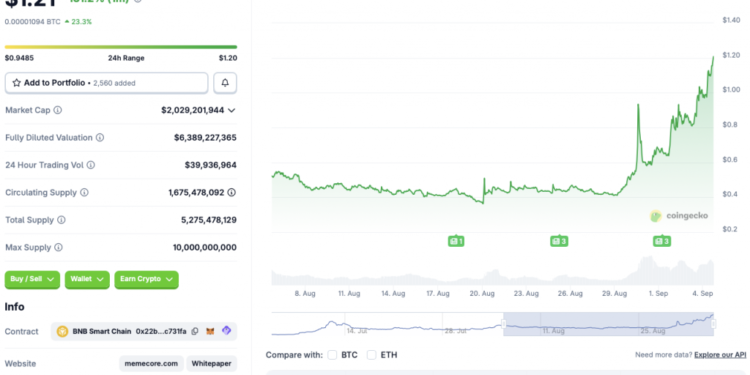Open Fully Diluted Valuation info icon
Image resolution: width=750 pixels, height=375 pixels.
click(x=99, y=138)
